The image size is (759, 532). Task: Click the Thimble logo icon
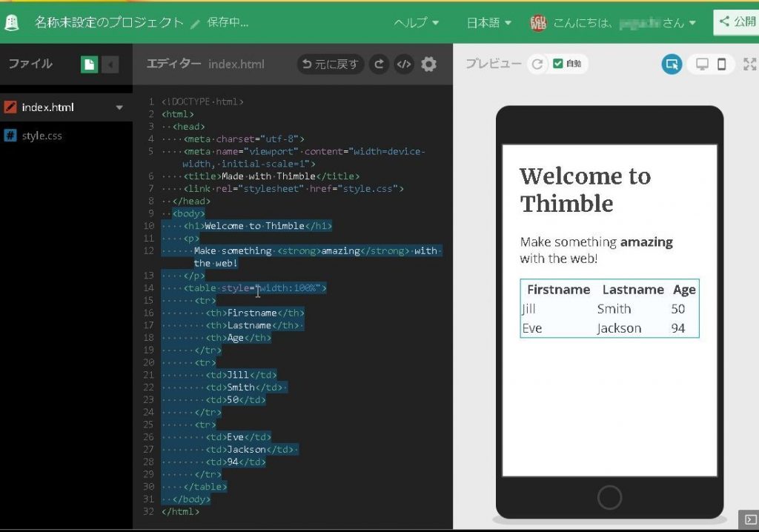pyautogui.click(x=12, y=22)
